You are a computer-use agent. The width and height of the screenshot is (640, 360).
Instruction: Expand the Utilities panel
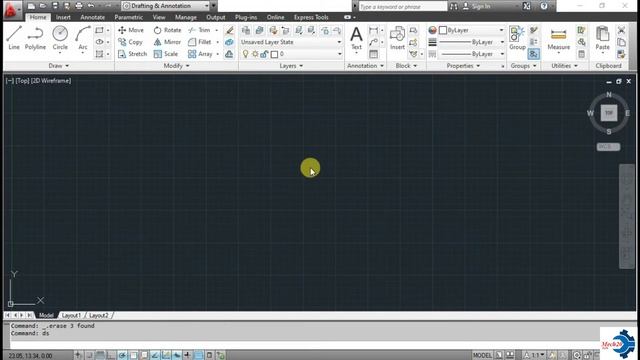(564, 66)
